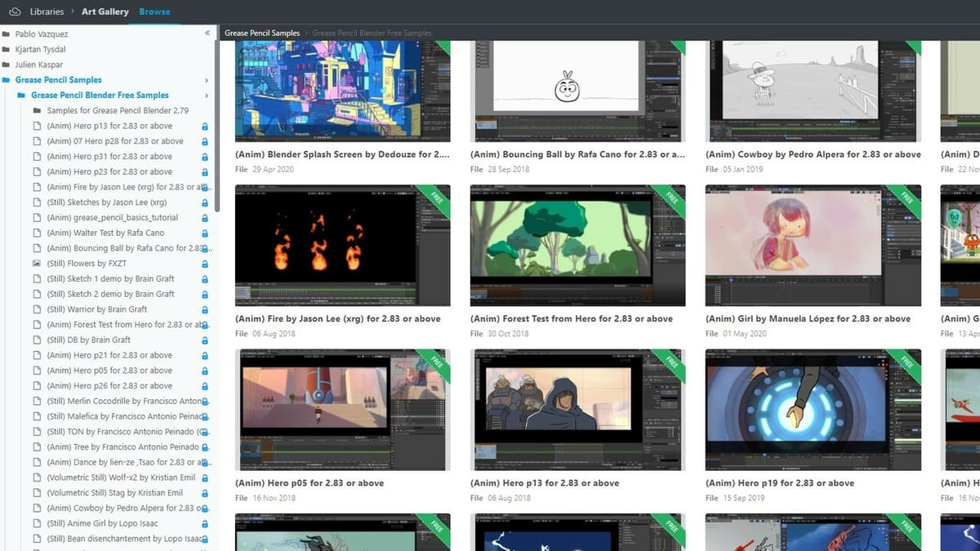This screenshot has width=980, height=551.
Task: Click the image icon beside (Still) Flowers by FXZT
Action: [x=36, y=264]
